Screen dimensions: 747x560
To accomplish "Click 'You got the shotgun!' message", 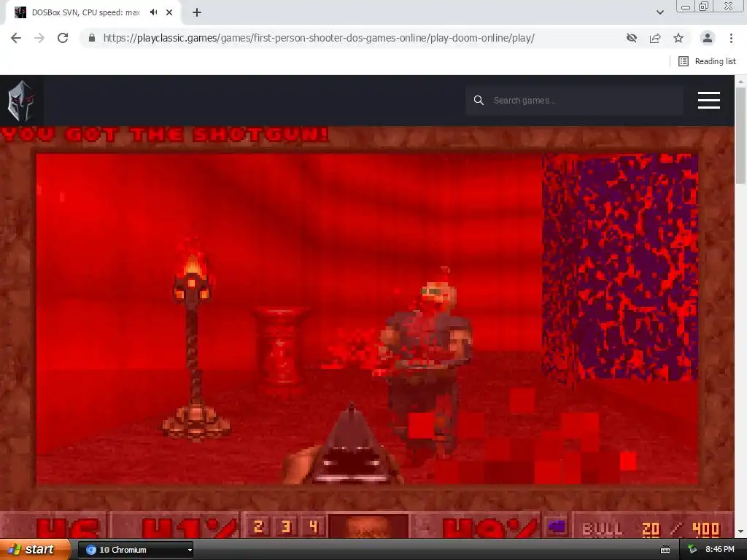I will pyautogui.click(x=166, y=135).
